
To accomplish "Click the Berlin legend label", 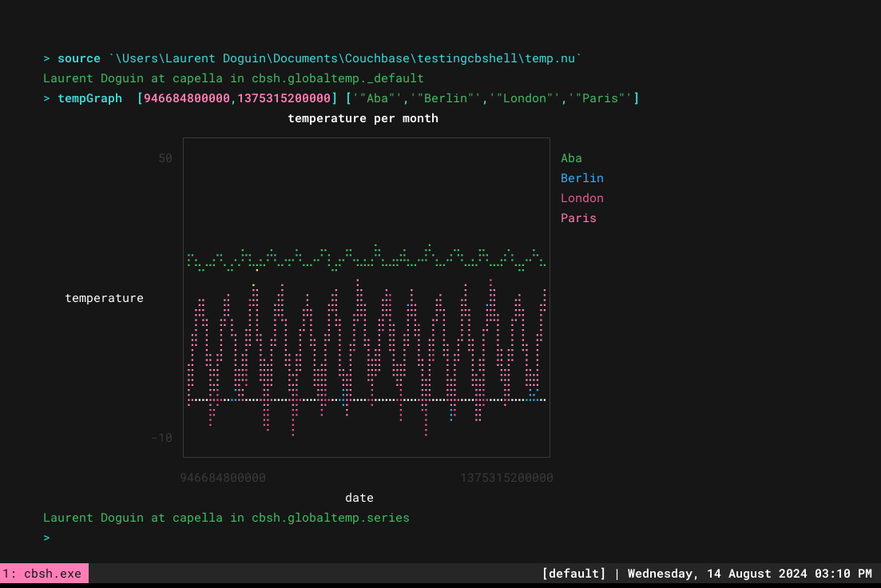I will (581, 178).
